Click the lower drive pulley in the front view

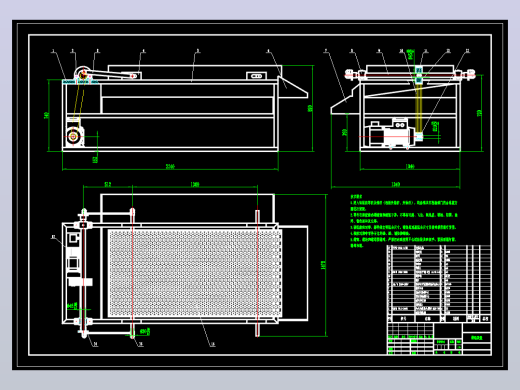click(x=73, y=136)
